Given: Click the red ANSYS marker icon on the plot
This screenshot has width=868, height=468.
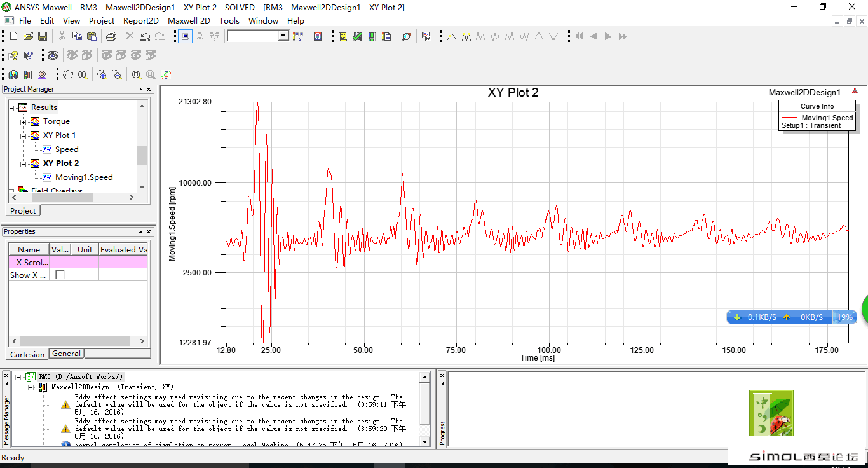Looking at the screenshot, I should point(855,90).
